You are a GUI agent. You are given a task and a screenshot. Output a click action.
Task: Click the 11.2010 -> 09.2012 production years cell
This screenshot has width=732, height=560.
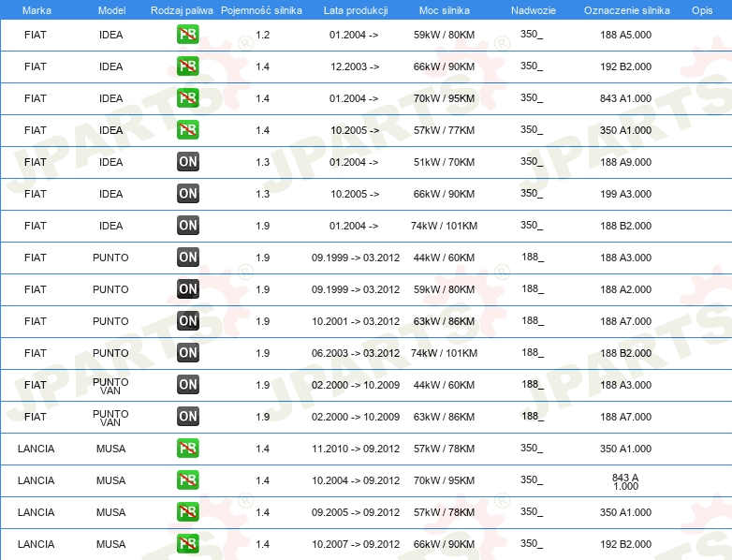(x=356, y=449)
